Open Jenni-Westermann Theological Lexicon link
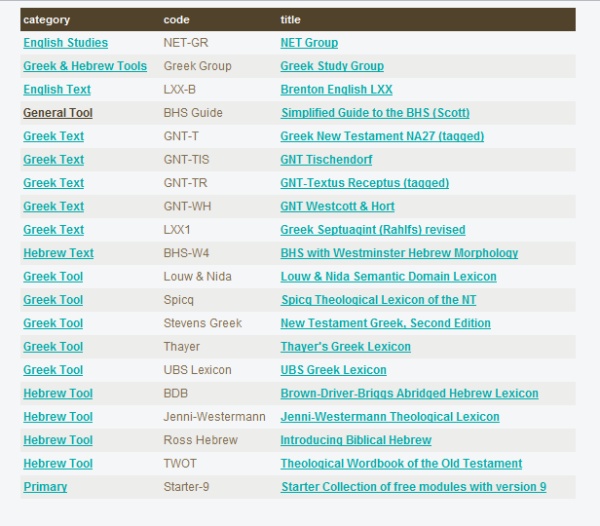Image resolution: width=600 pixels, height=526 pixels. pyautogui.click(x=390, y=417)
